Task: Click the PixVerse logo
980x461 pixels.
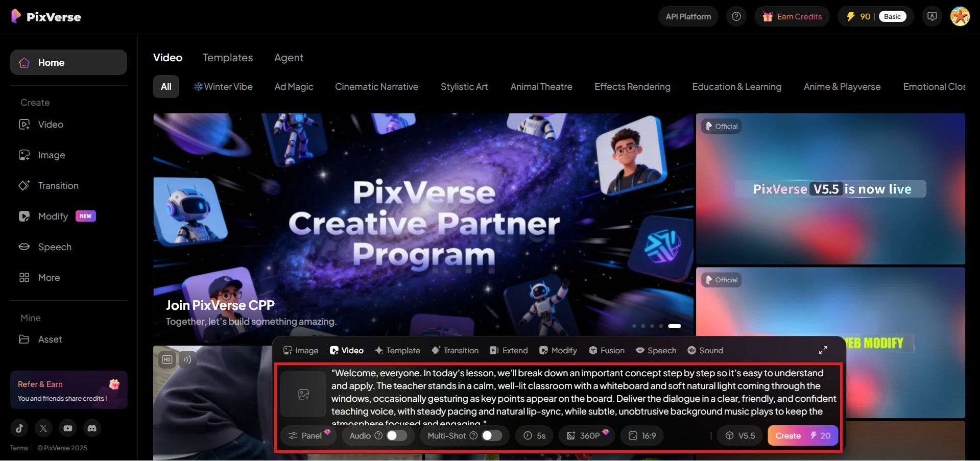Action: 46,16
